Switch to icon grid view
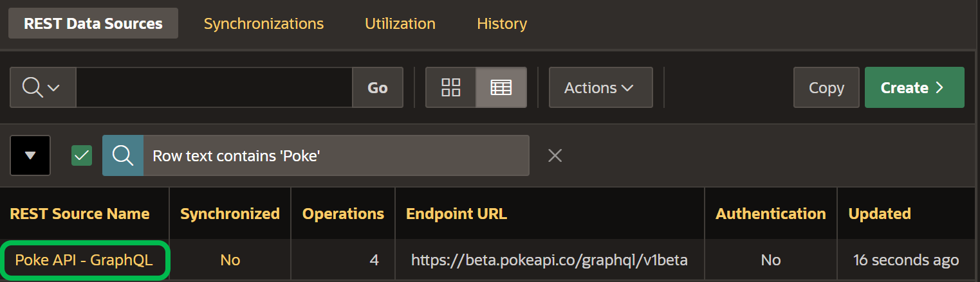The image size is (980, 282). pos(450,87)
